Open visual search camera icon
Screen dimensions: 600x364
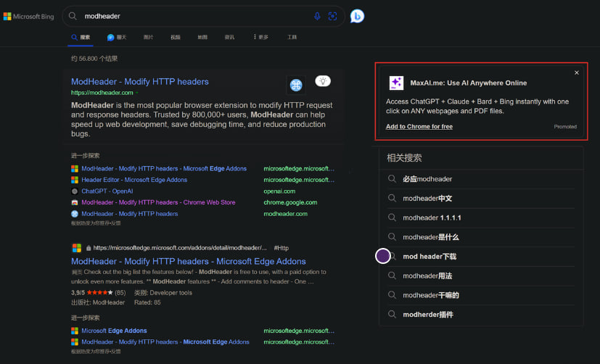point(333,16)
